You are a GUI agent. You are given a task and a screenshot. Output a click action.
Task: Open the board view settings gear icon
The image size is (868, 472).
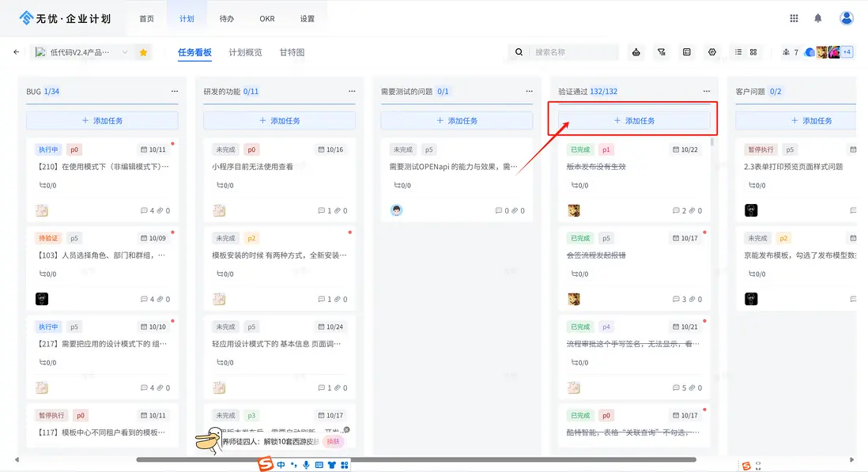711,51
